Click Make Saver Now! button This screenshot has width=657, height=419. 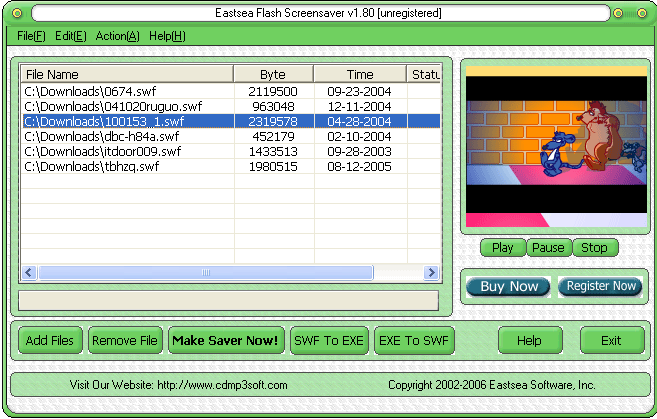(x=226, y=341)
